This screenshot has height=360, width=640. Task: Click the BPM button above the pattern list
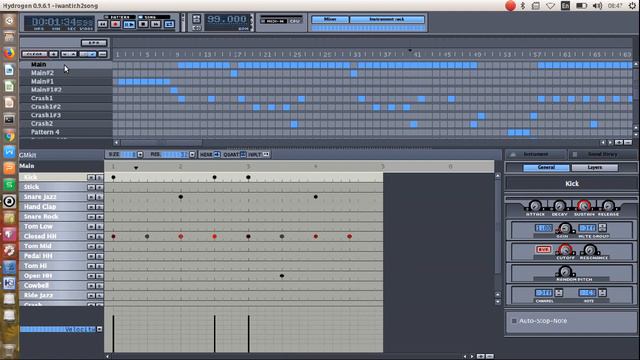point(94,43)
